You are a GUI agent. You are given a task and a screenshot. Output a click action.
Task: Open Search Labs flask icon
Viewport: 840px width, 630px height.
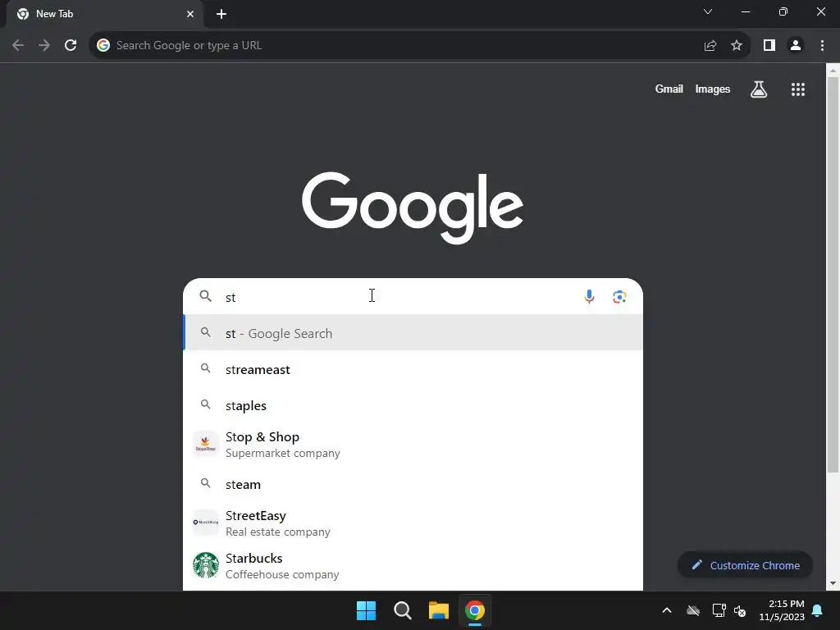tap(759, 89)
